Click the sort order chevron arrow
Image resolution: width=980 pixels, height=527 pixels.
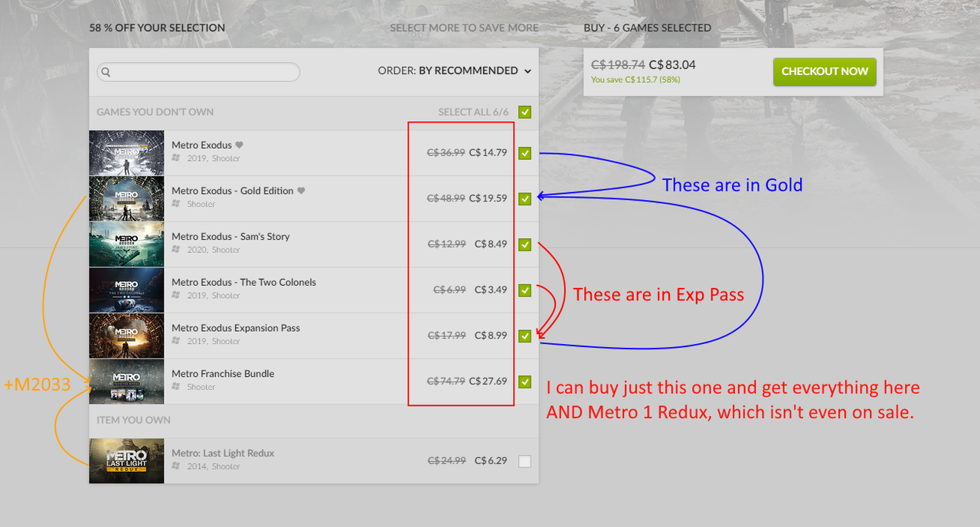coord(528,71)
